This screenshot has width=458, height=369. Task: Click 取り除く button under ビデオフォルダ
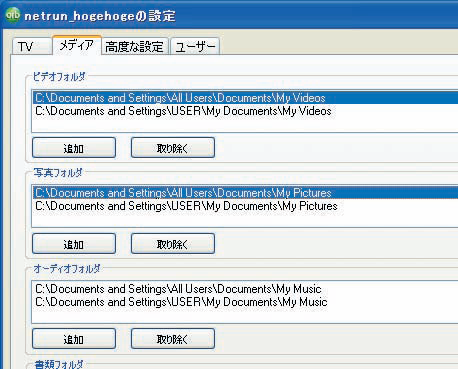pos(173,148)
